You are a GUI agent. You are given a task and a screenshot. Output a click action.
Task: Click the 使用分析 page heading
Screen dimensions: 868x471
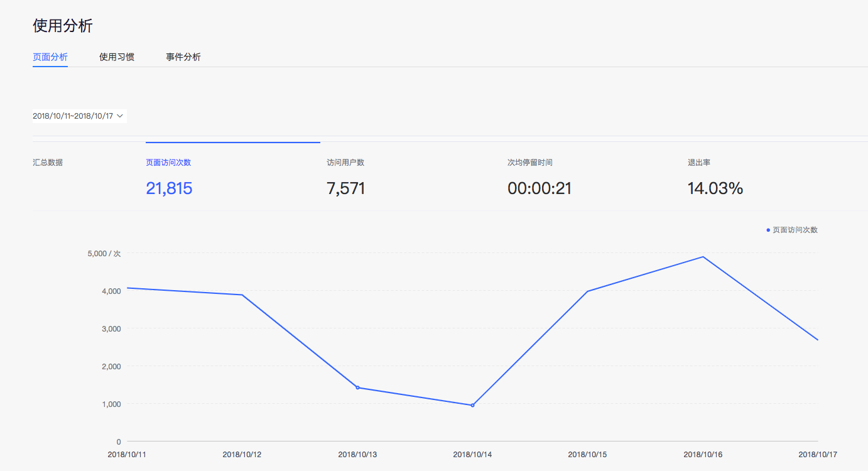[x=63, y=26]
